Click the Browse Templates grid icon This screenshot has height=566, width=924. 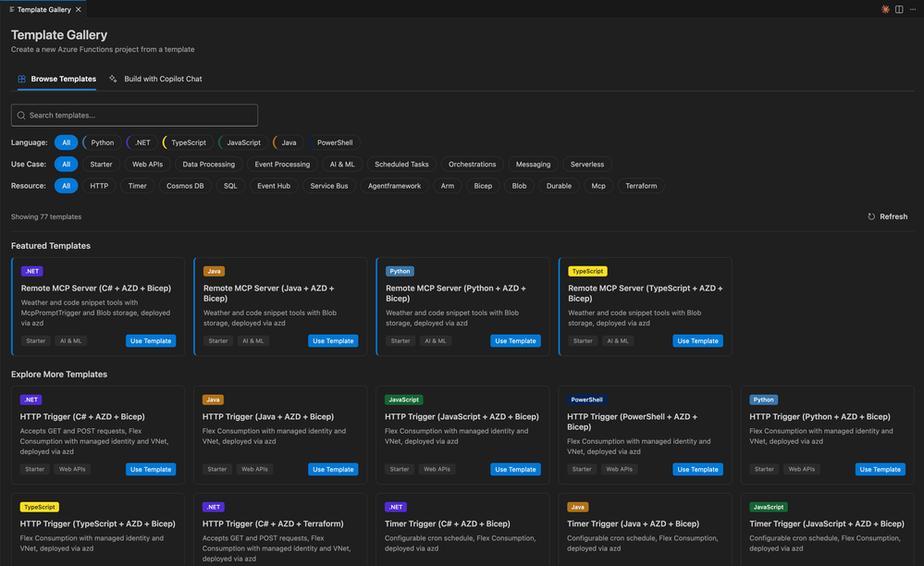click(x=22, y=79)
